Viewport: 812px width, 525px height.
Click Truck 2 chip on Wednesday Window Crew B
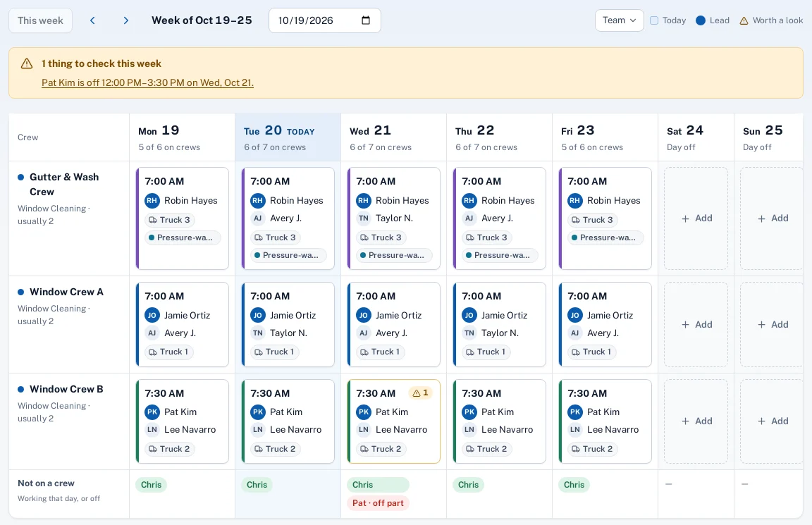click(x=381, y=449)
